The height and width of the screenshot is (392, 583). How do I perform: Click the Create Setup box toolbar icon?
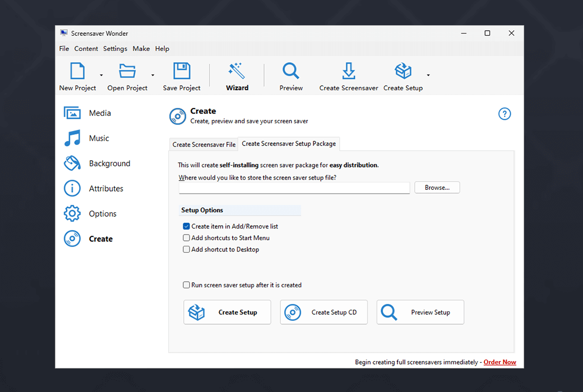[403, 71]
